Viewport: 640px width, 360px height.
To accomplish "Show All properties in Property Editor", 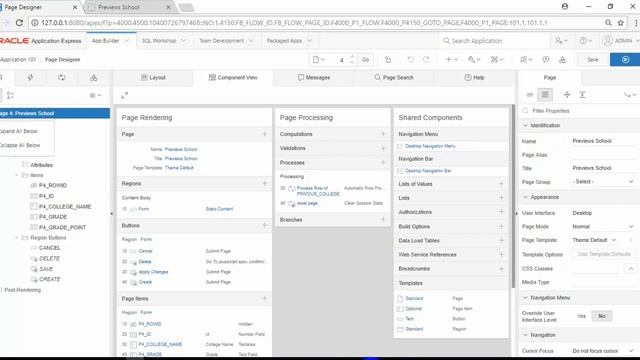I will pyautogui.click(x=545, y=95).
